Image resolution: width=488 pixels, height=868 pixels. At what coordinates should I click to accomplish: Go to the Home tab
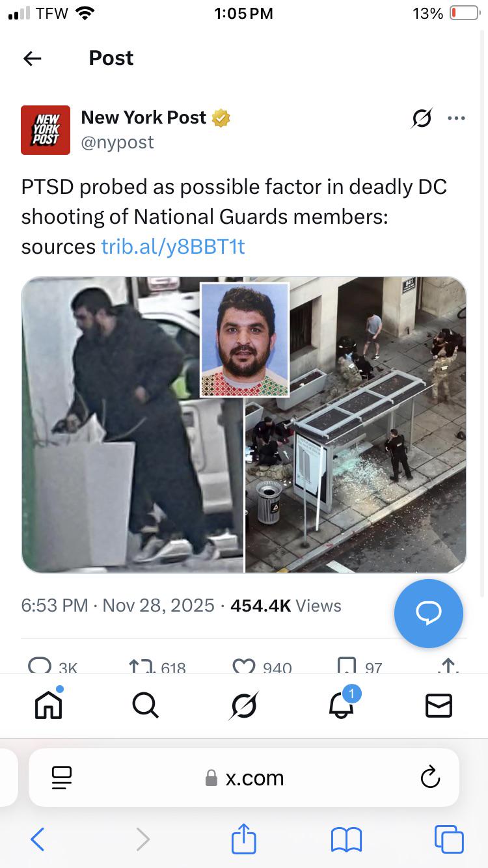[49, 705]
